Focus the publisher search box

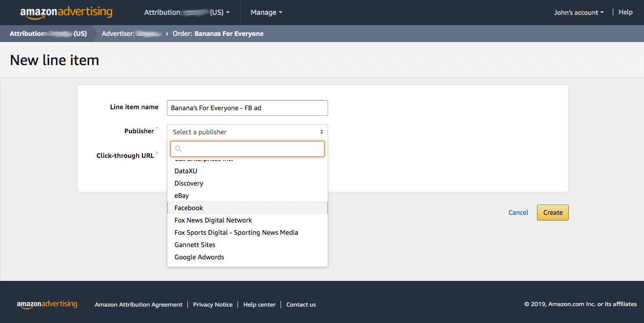tap(247, 149)
